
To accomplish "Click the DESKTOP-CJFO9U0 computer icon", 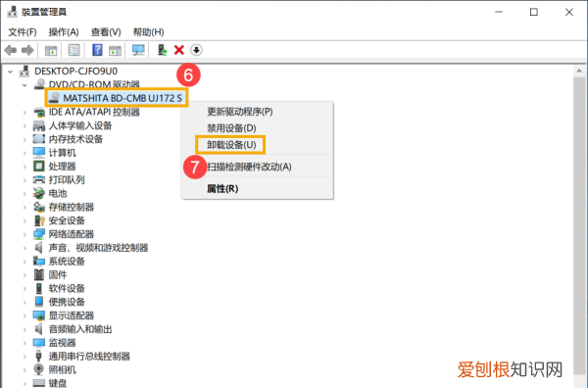I will 24,71.
